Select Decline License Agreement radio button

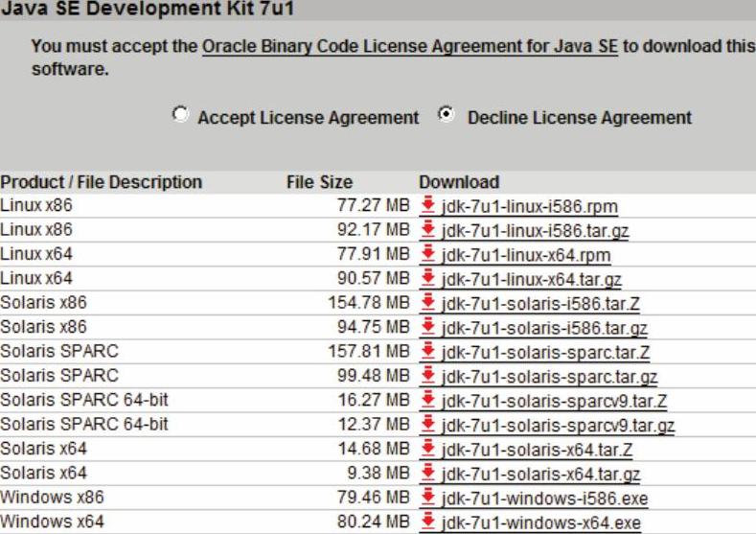click(x=447, y=114)
